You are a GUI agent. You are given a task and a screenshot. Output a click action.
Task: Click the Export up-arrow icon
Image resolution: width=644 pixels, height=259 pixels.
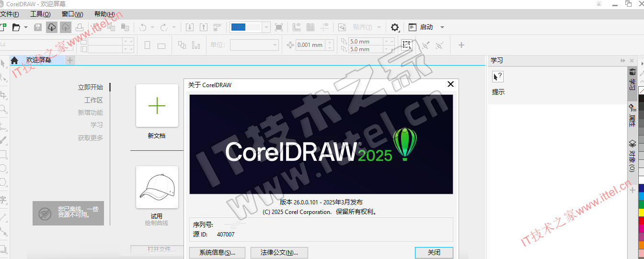coord(203,27)
